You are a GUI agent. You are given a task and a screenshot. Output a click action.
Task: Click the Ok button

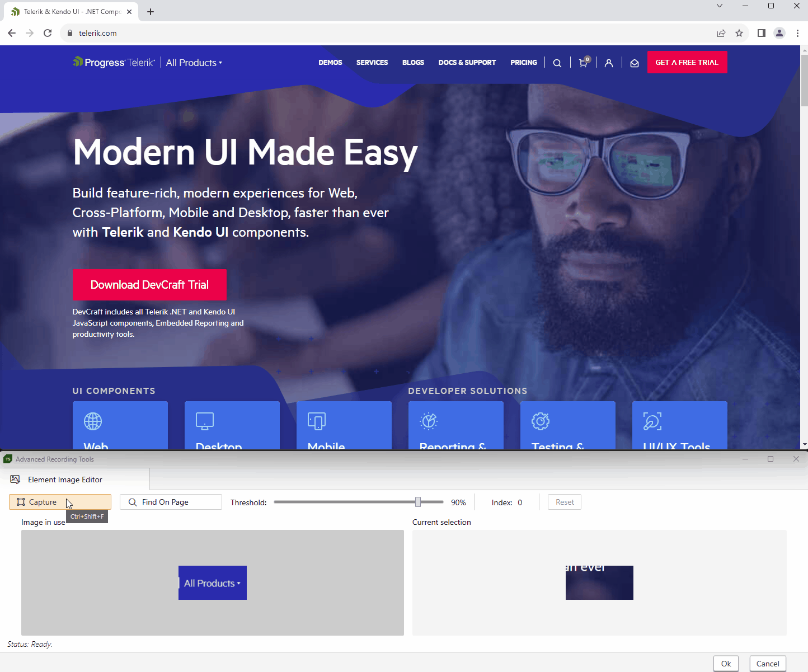pos(726,664)
